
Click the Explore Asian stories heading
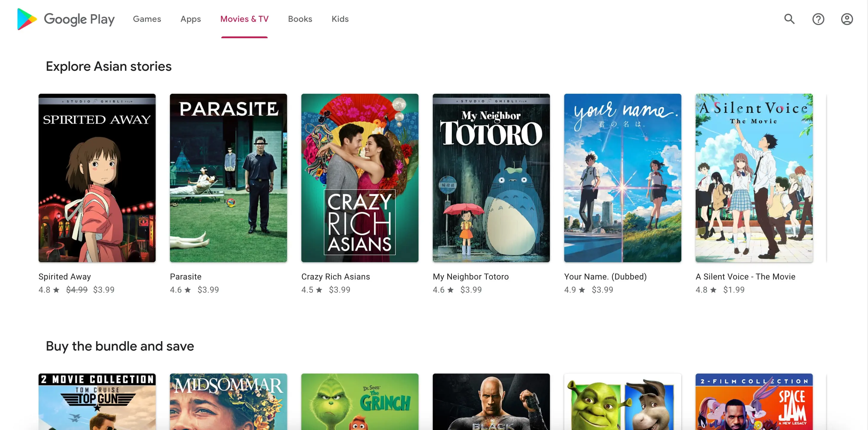click(108, 66)
